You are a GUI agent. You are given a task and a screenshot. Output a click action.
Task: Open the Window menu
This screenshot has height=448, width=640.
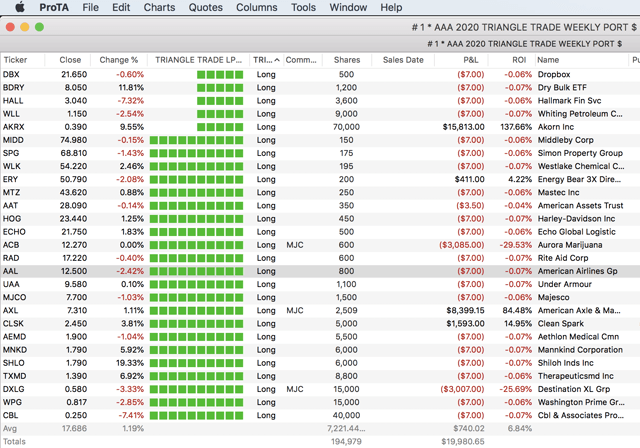pyautogui.click(x=348, y=7)
